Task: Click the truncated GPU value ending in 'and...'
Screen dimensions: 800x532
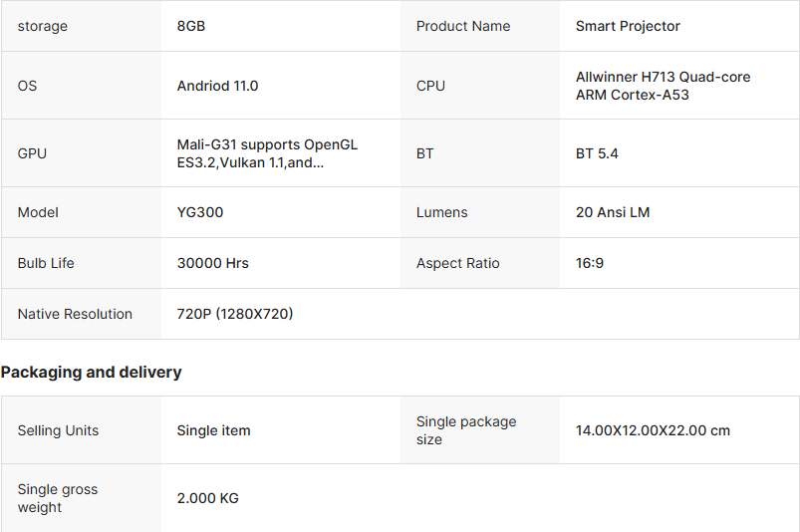Action: tap(267, 153)
